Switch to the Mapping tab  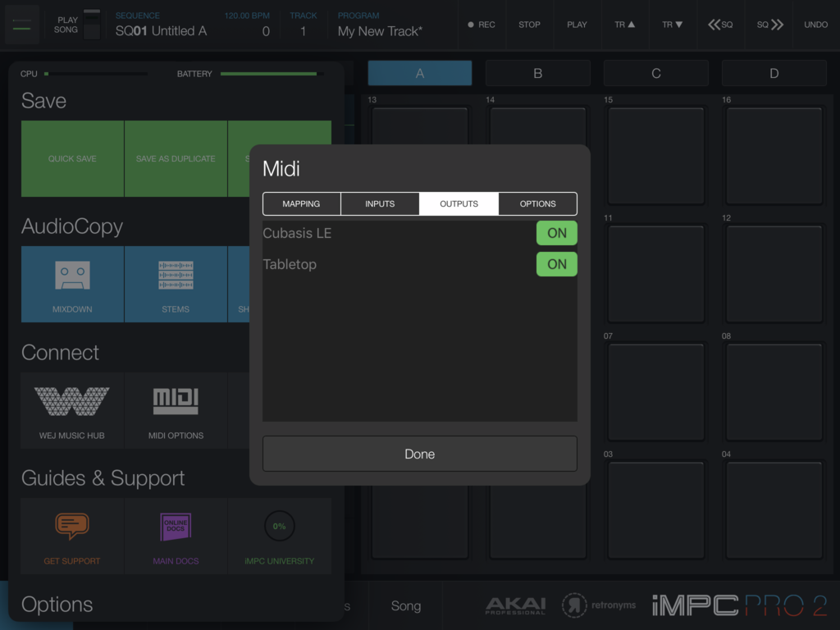[x=302, y=203]
